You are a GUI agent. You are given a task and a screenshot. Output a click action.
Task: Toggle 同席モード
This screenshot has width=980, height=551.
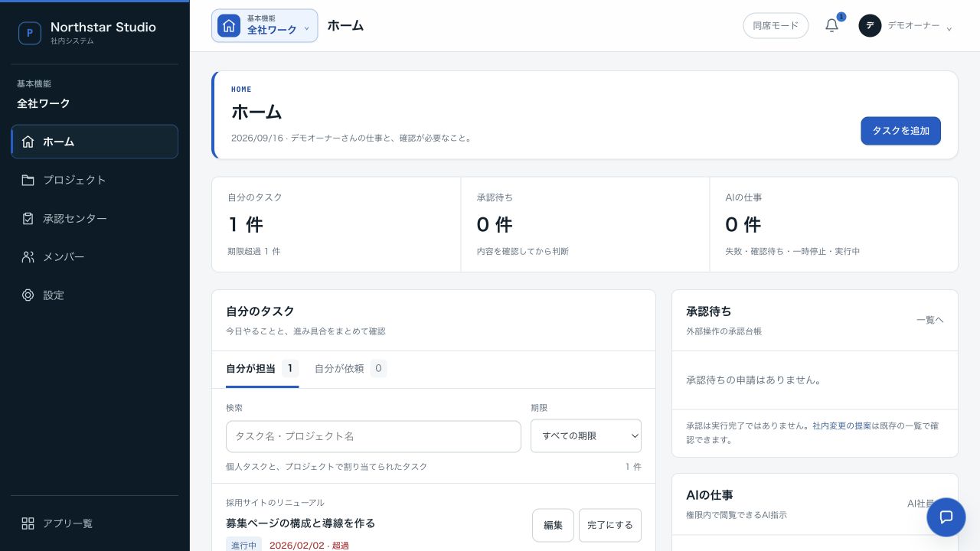pyautogui.click(x=776, y=25)
